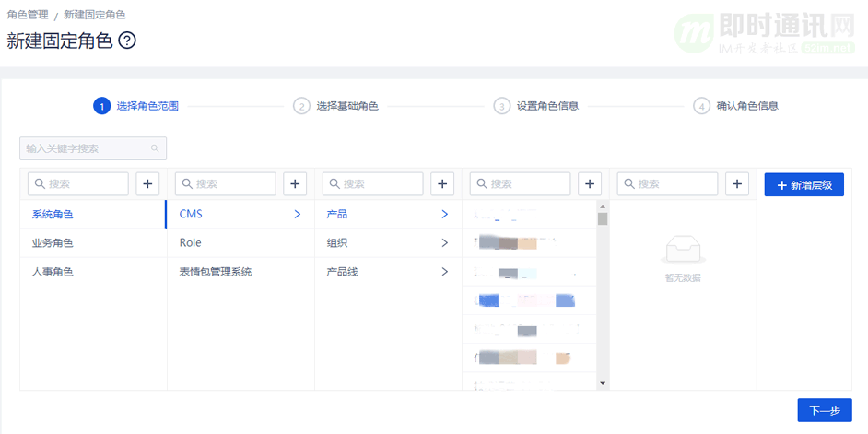Click the scrollbar down arrow in fourth column
This screenshot has height=434, width=868.
tap(603, 383)
